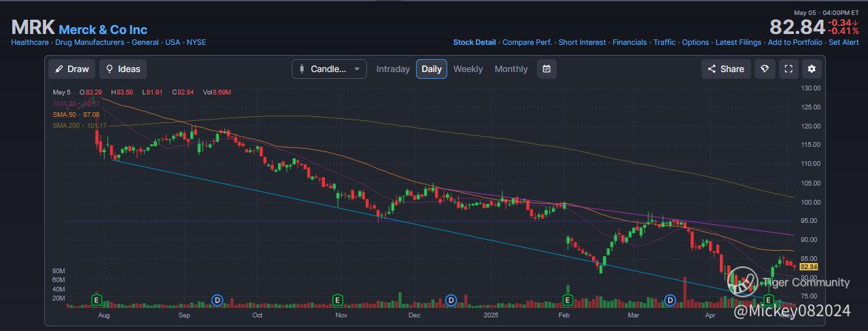Click the Share button

726,69
